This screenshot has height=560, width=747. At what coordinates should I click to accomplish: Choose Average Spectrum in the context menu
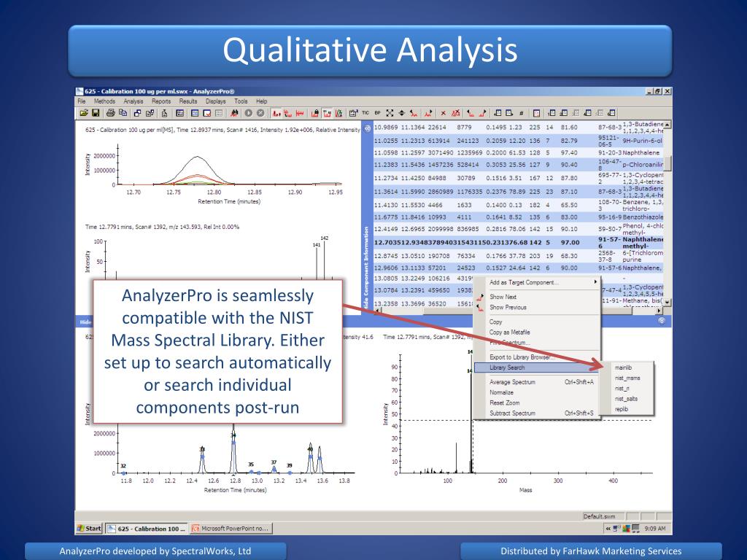tap(537, 382)
